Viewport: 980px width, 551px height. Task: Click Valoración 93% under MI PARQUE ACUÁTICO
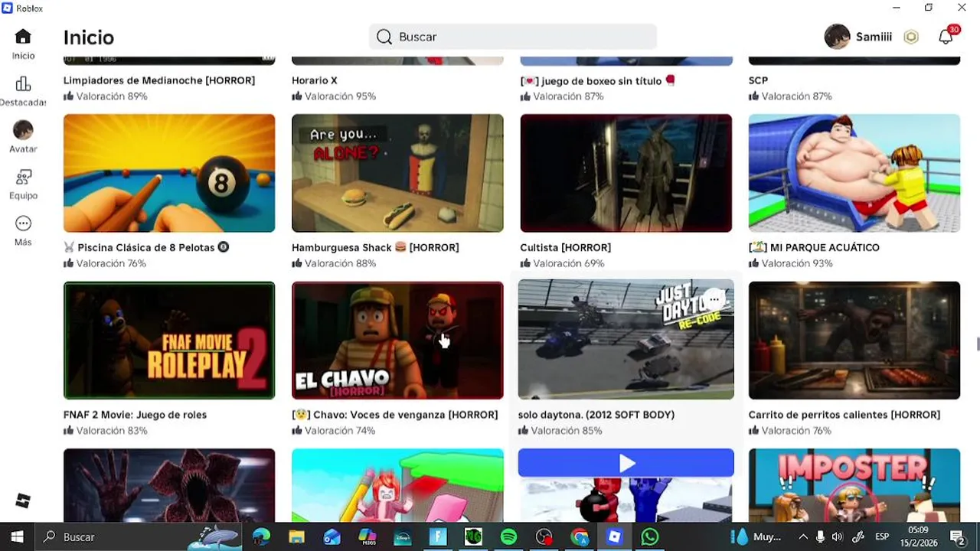[x=790, y=263]
